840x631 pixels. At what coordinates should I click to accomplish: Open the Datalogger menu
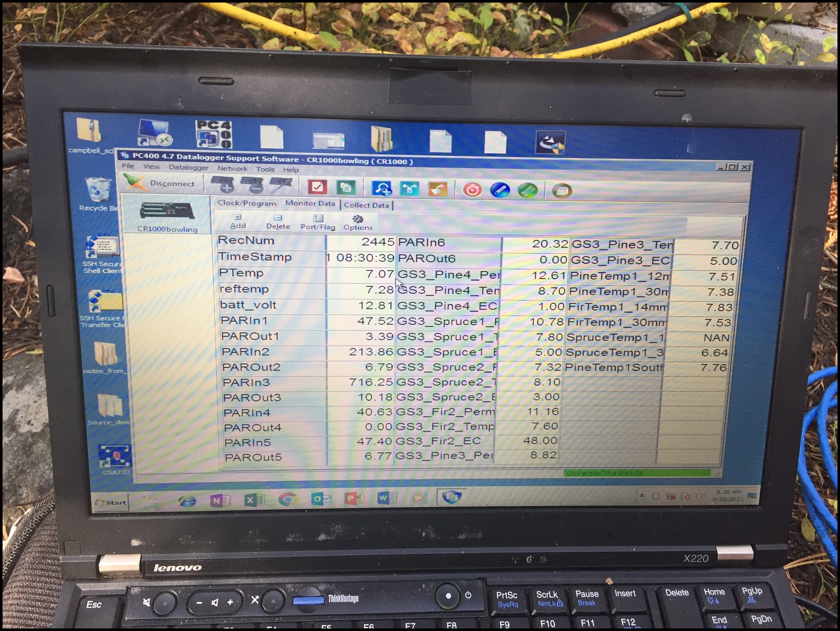(x=188, y=167)
